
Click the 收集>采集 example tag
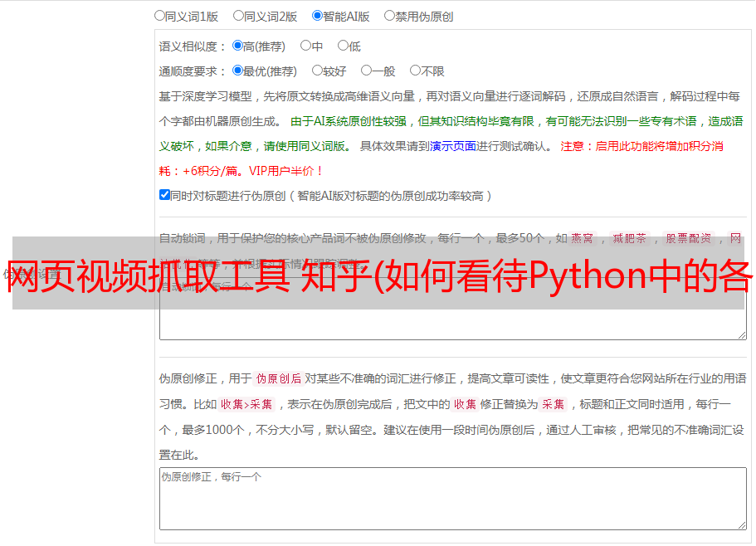coord(246,404)
